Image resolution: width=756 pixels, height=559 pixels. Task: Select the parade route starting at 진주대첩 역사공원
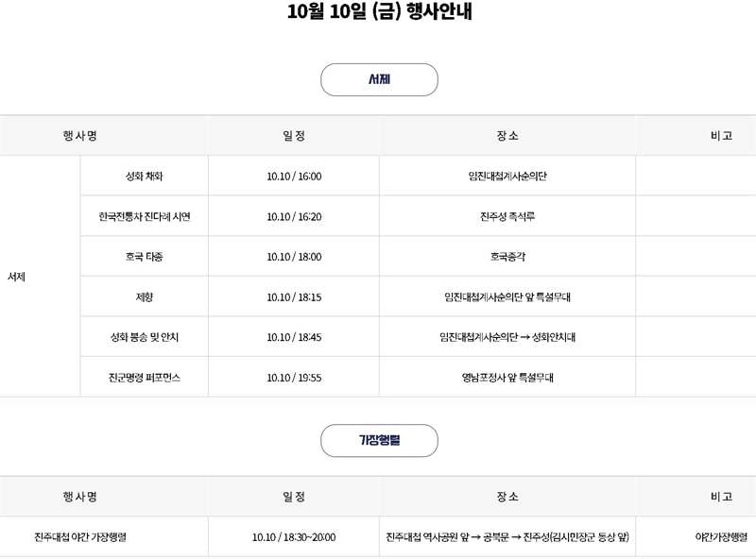(x=507, y=537)
